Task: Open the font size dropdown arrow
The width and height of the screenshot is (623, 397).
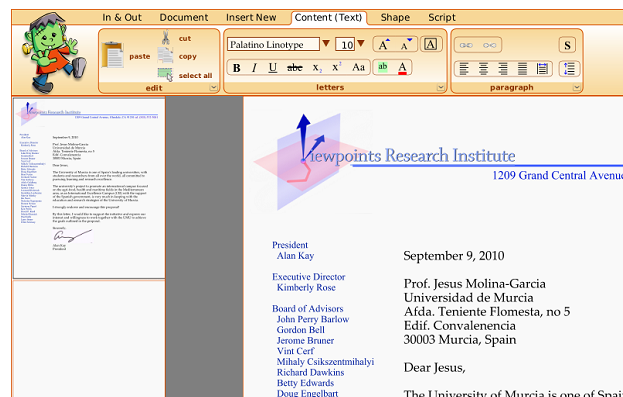Action: coord(361,43)
